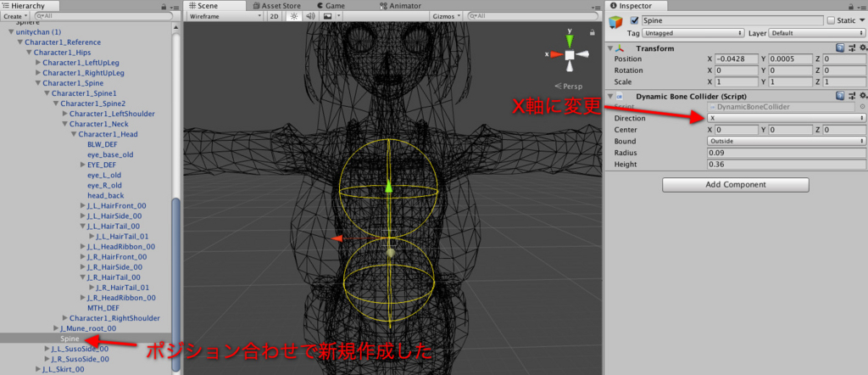Click the Hierarchy search box
This screenshot has height=375, width=868.
click(x=103, y=17)
